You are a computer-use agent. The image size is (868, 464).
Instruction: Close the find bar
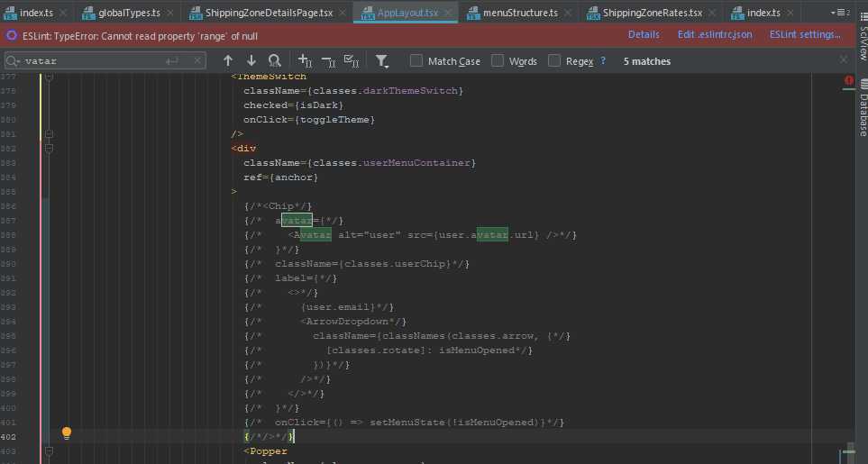[843, 59]
